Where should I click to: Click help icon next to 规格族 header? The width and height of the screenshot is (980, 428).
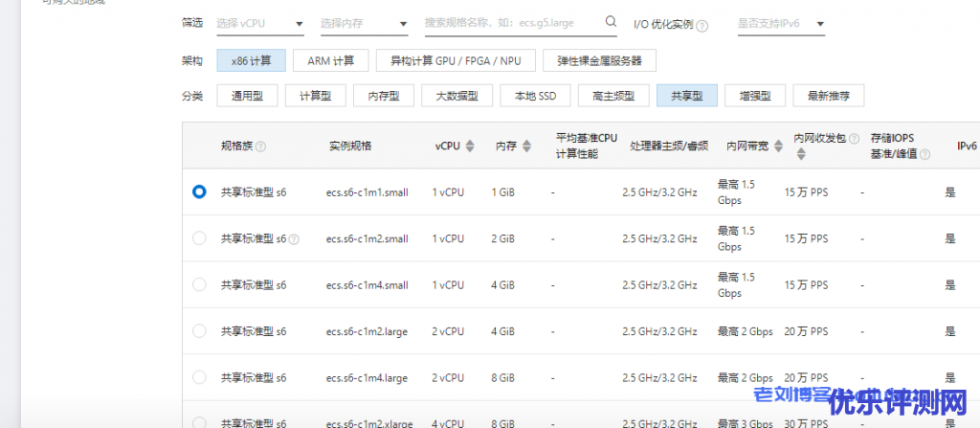pyautogui.click(x=260, y=146)
